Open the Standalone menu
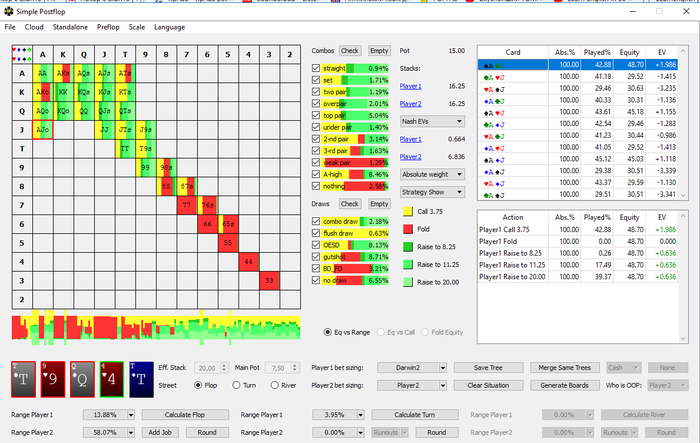Screen dimensions: 700x443 [70, 27]
